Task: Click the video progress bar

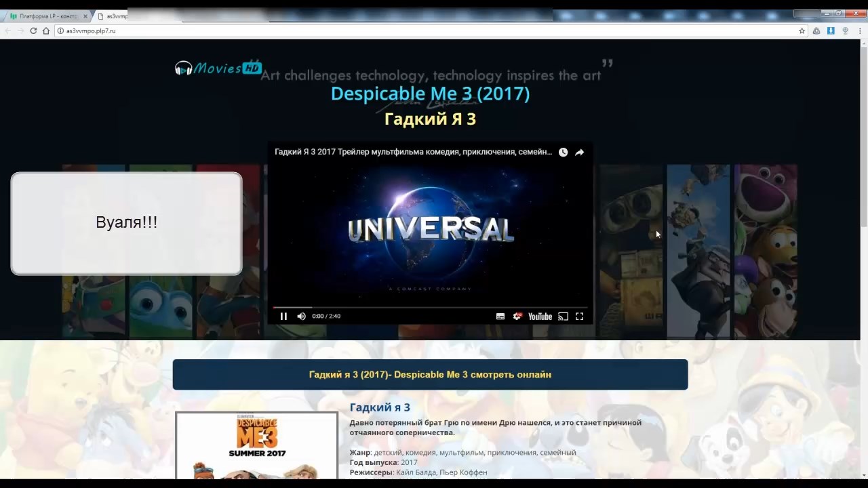Action: click(x=430, y=307)
